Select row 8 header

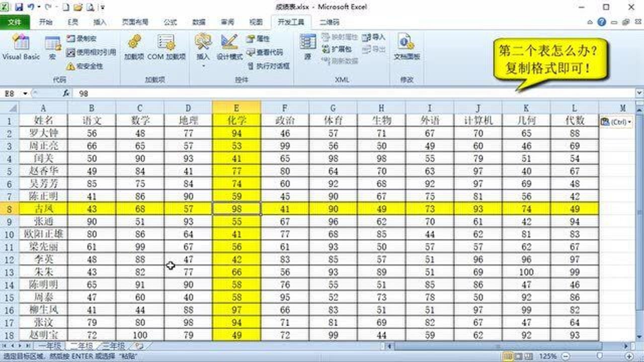tap(10, 209)
